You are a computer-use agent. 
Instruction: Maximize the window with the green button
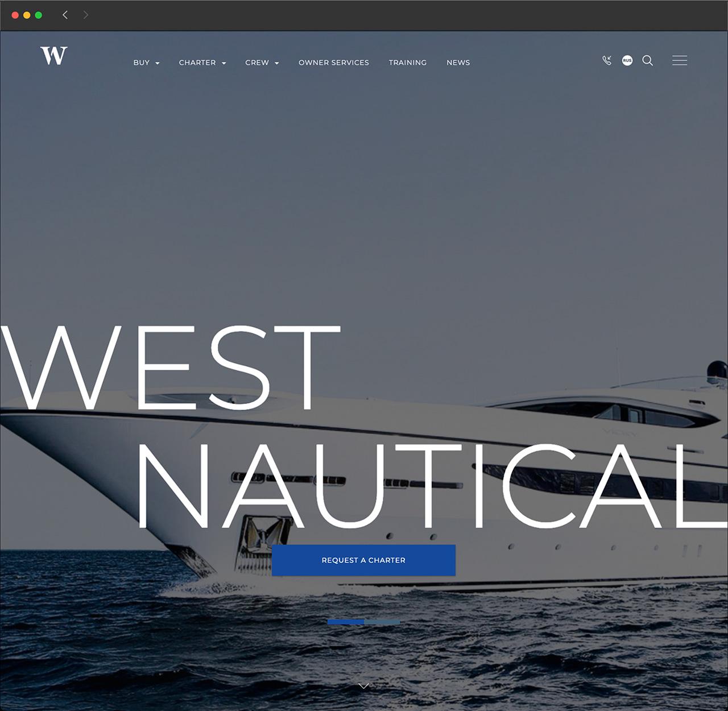click(39, 15)
